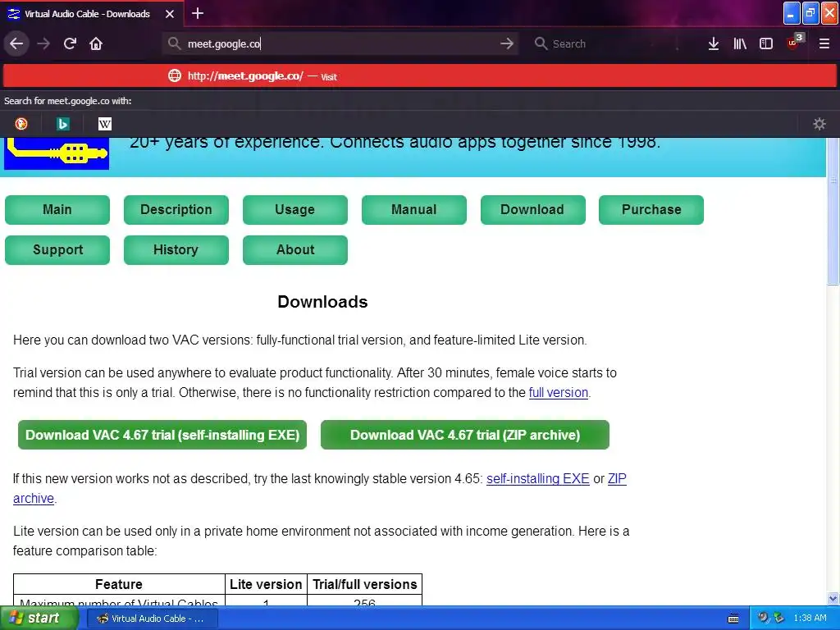Click the second system tray icon

[778, 618]
